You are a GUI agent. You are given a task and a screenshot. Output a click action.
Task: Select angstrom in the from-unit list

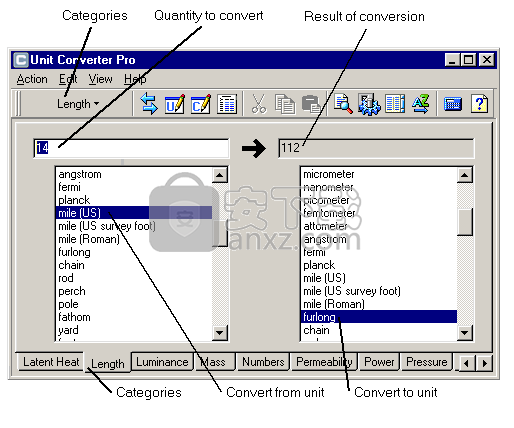pos(134,174)
